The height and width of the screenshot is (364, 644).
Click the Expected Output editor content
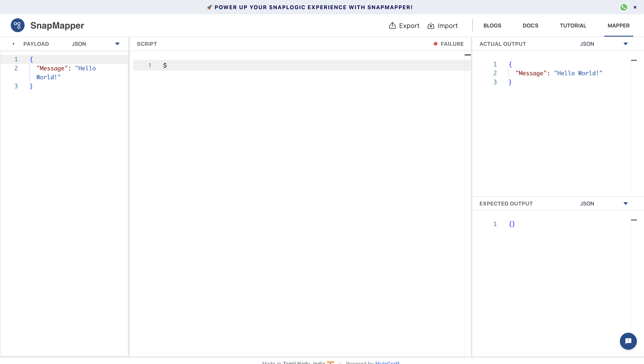[x=512, y=224]
